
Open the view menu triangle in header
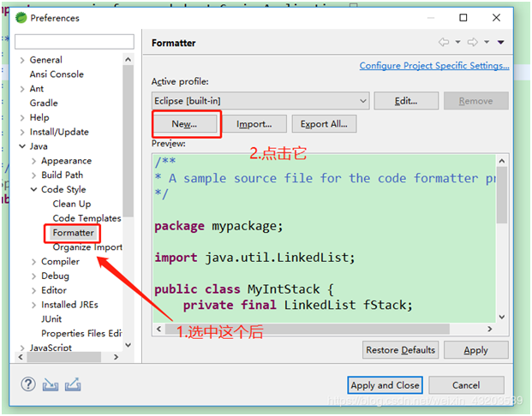click(501, 43)
